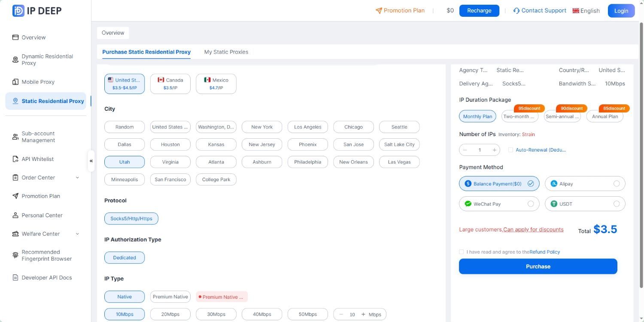Pick the Socks5/Http/Https protocol
This screenshot has height=322, width=644.
coord(131,219)
